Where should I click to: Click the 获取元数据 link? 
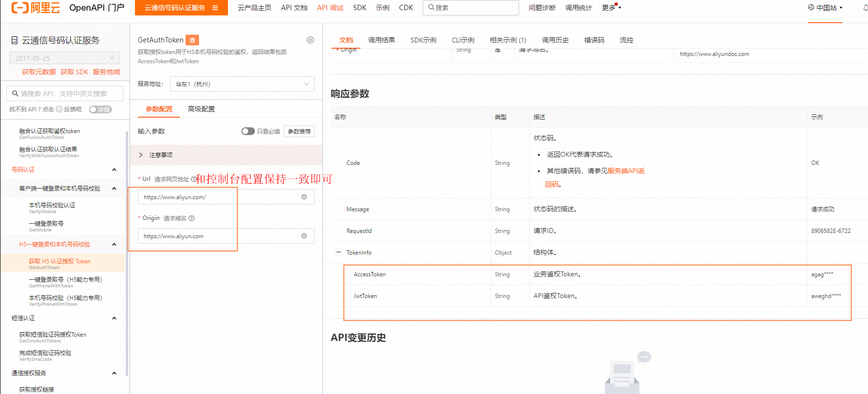[x=39, y=72]
